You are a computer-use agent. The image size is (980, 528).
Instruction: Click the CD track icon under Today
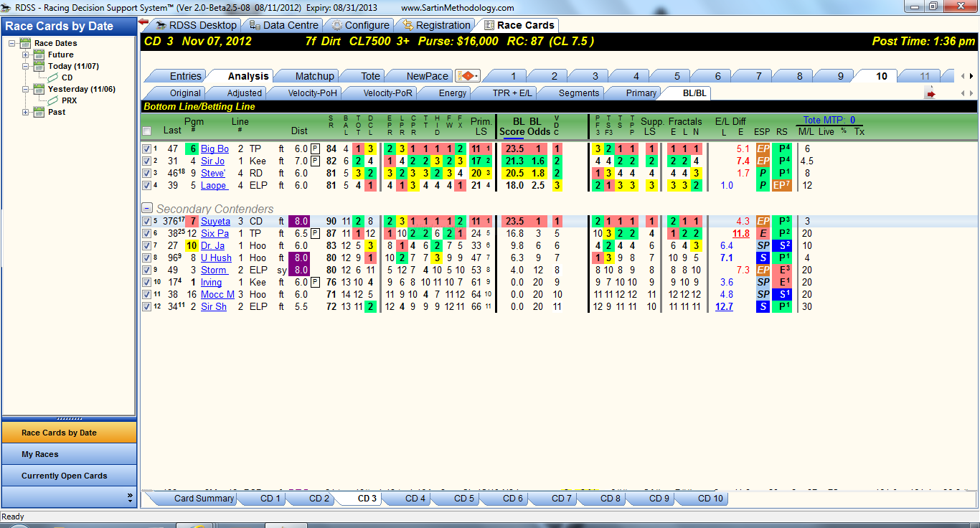click(x=54, y=77)
